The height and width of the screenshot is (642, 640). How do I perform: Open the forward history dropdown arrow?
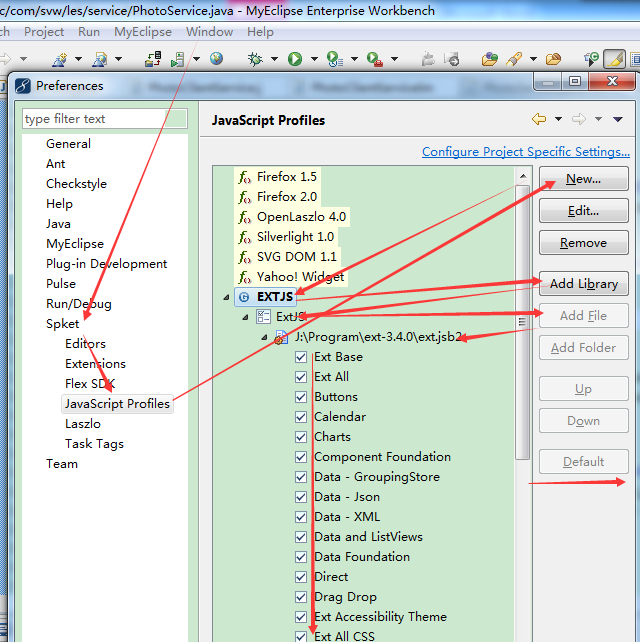598,119
